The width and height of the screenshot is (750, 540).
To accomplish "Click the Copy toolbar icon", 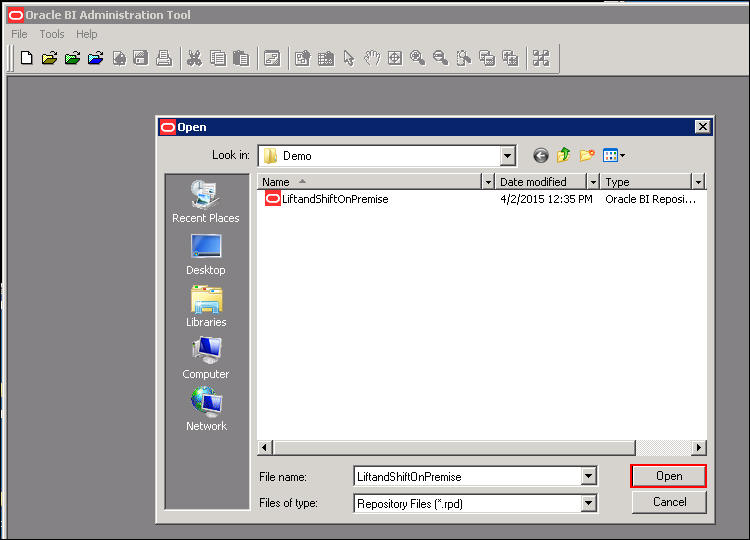I will (x=218, y=58).
